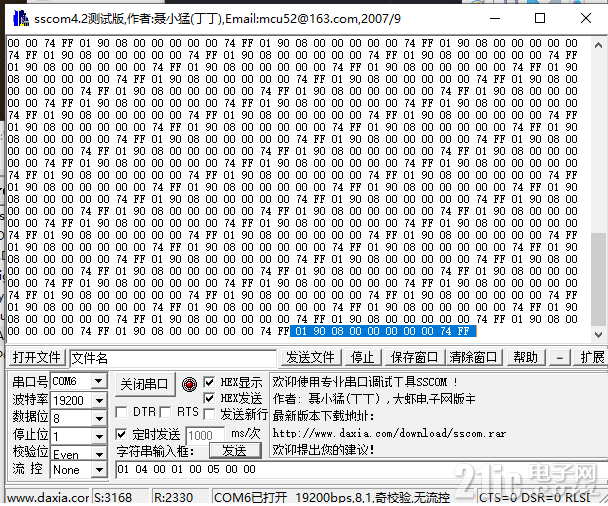Click the 文件名 file name field
Image resolution: width=608 pixels, height=506 pixels.
coord(173,358)
